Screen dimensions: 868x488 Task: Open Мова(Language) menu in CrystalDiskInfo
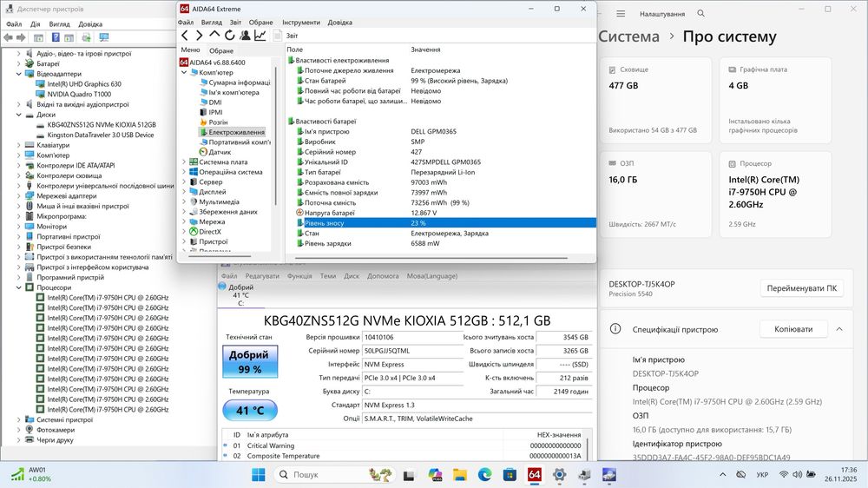(431, 276)
